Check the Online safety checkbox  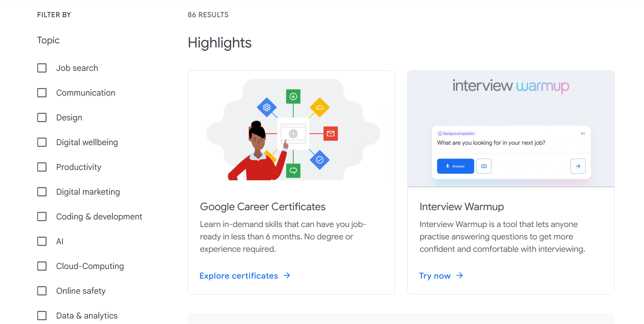coord(42,291)
